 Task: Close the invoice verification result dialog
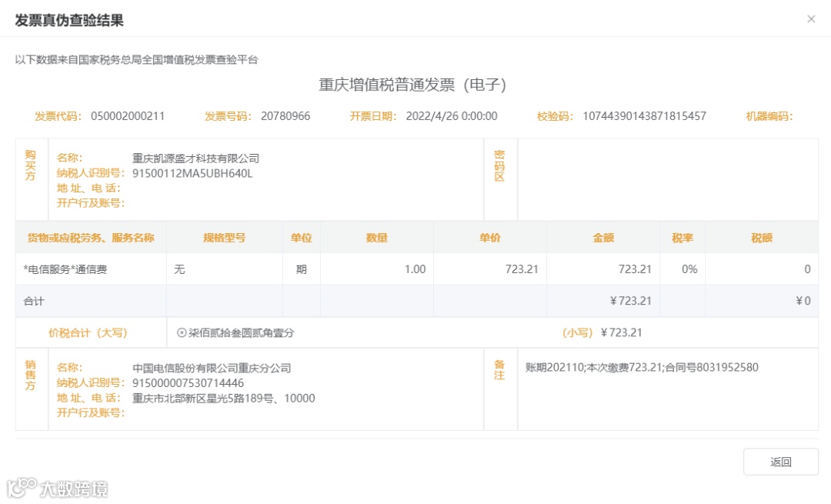811,19
